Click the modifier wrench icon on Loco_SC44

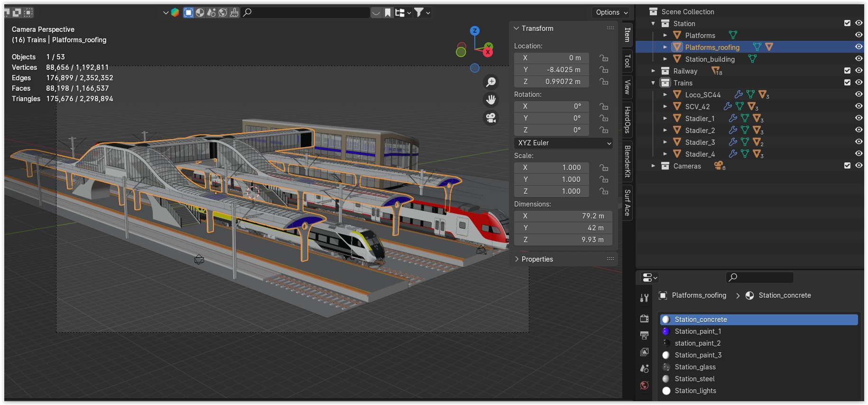click(x=739, y=94)
